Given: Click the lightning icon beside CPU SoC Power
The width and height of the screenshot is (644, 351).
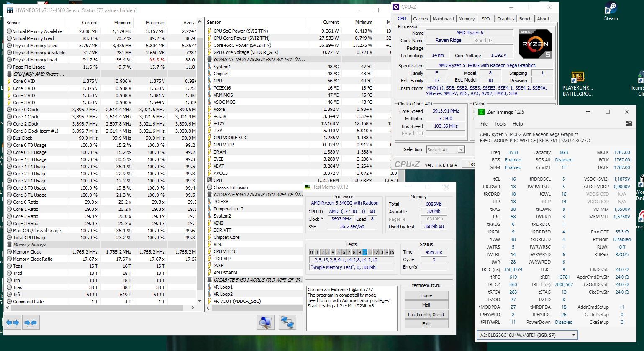Looking at the screenshot, I should (210, 31).
